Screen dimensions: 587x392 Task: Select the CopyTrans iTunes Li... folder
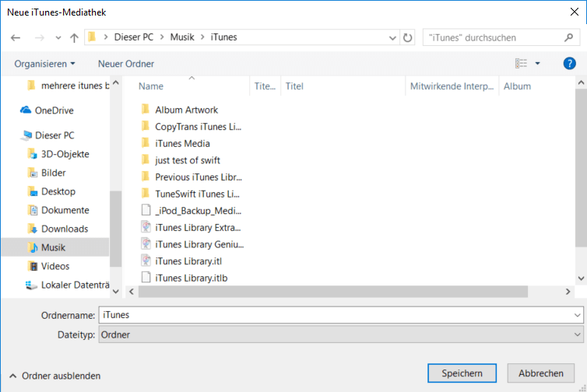(192, 127)
